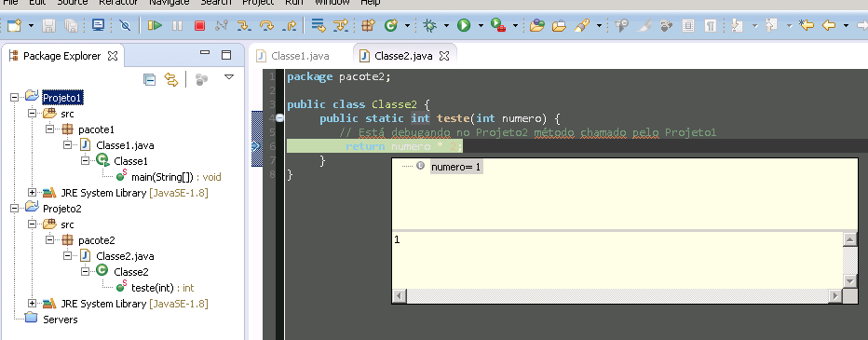Click the popup horizontal scroll-right arrow

(834, 297)
